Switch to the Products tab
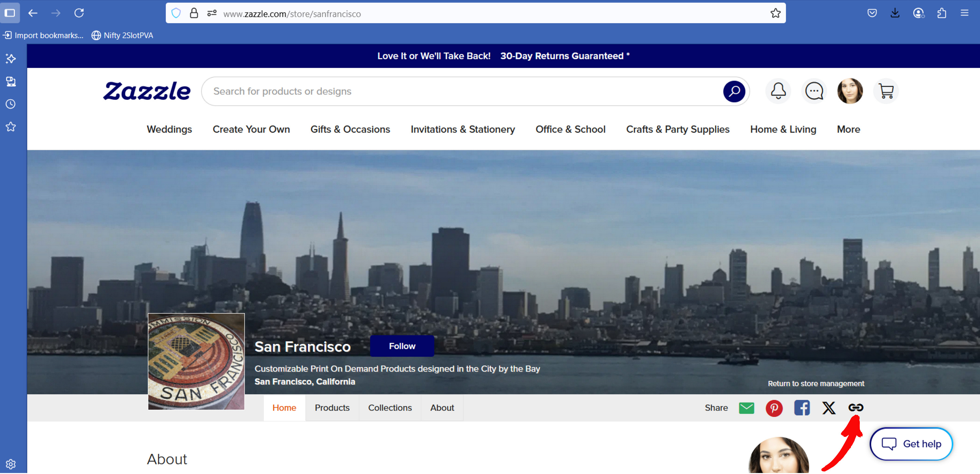The width and height of the screenshot is (980, 474). pyautogui.click(x=332, y=408)
